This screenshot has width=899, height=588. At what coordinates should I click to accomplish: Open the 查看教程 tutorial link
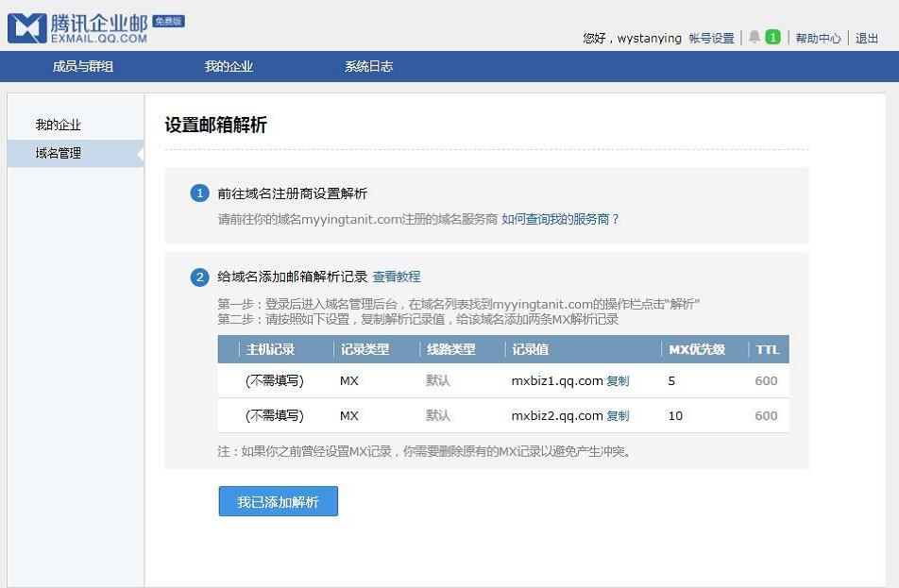398,277
